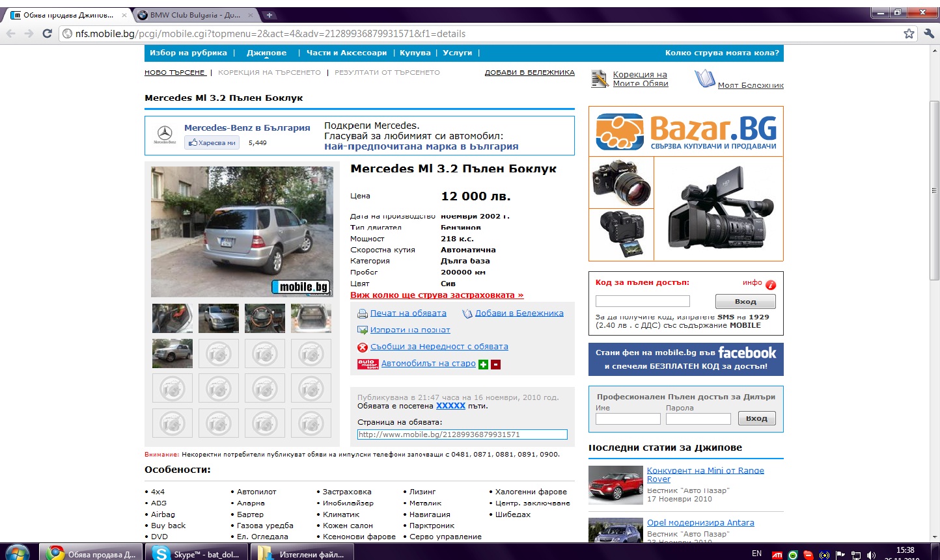This screenshot has width=940, height=560.
Task: Open the Купува menu item
Action: (415, 53)
